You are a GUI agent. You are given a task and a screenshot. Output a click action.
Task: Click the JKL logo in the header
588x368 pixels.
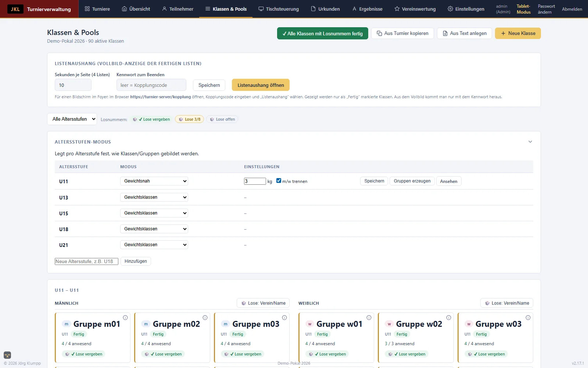(x=15, y=9)
